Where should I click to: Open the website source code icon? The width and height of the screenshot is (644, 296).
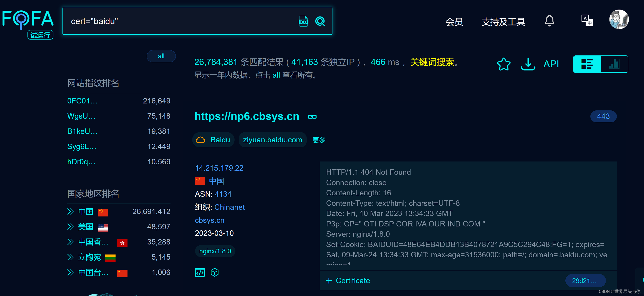pos(200,272)
